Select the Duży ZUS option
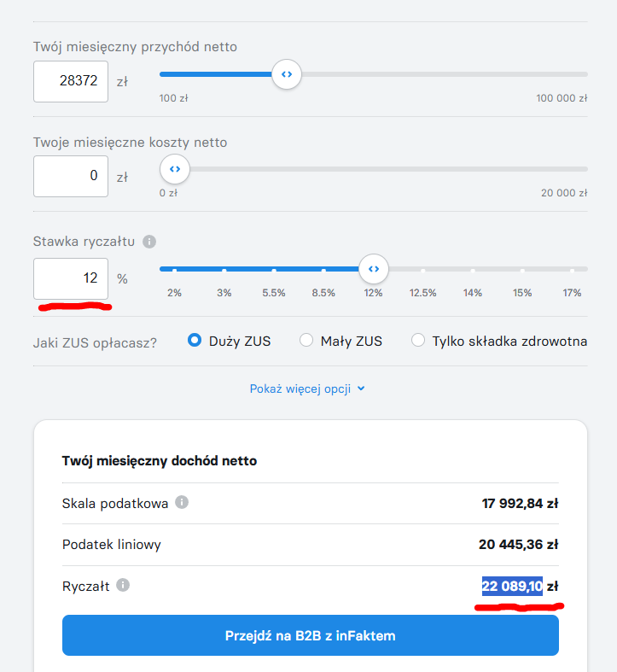Screen dimensions: 617x672 click(x=195, y=341)
